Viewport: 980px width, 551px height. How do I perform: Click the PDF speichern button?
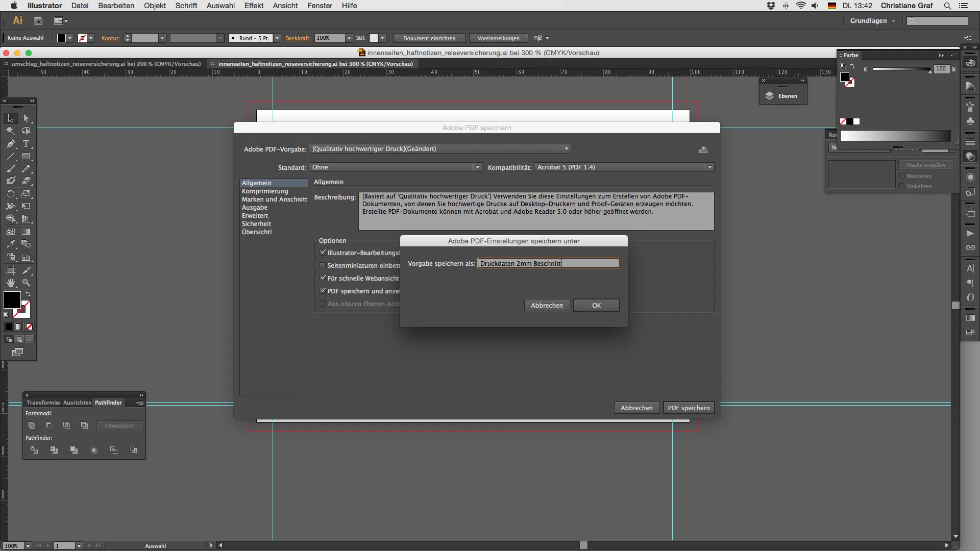coord(688,408)
